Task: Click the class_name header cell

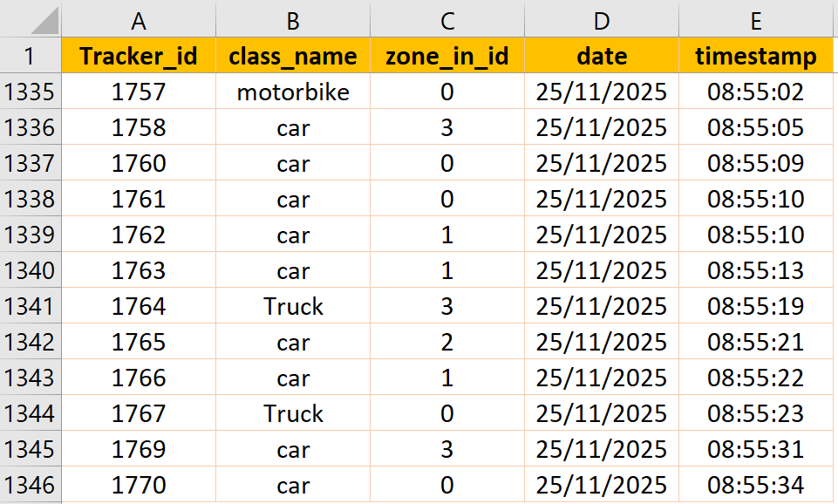Action: tap(294, 56)
